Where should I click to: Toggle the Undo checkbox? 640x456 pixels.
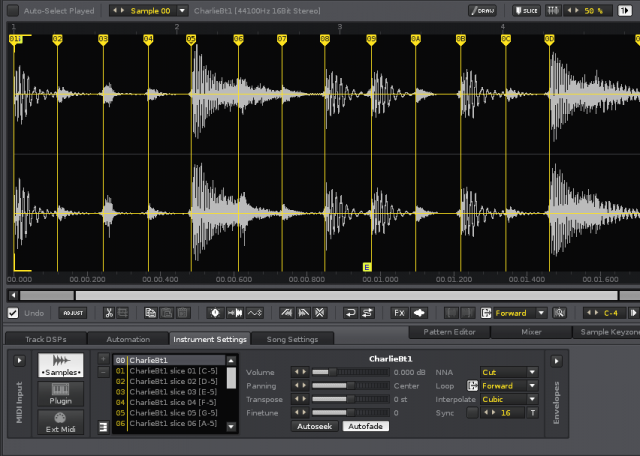13,313
